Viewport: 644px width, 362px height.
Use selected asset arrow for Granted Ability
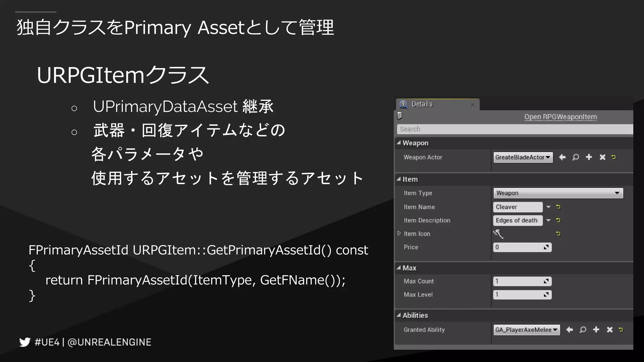569,330
